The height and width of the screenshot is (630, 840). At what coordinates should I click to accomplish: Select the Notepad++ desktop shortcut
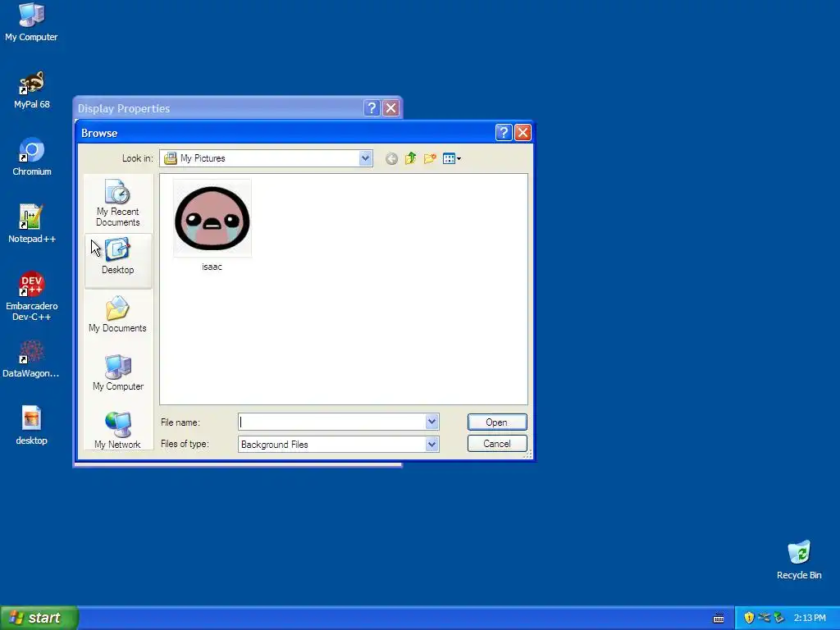[x=32, y=224]
